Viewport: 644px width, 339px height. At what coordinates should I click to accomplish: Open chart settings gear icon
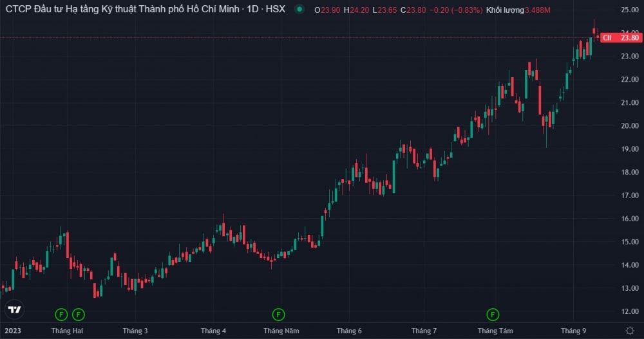click(x=630, y=331)
